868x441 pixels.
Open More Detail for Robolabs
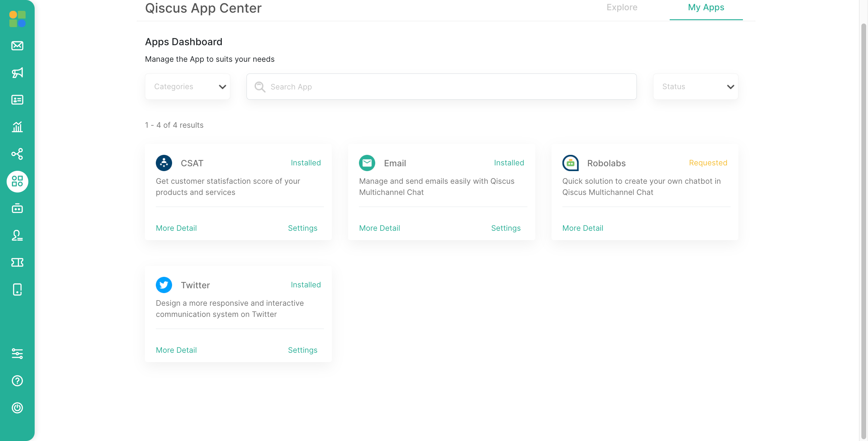pyautogui.click(x=583, y=228)
